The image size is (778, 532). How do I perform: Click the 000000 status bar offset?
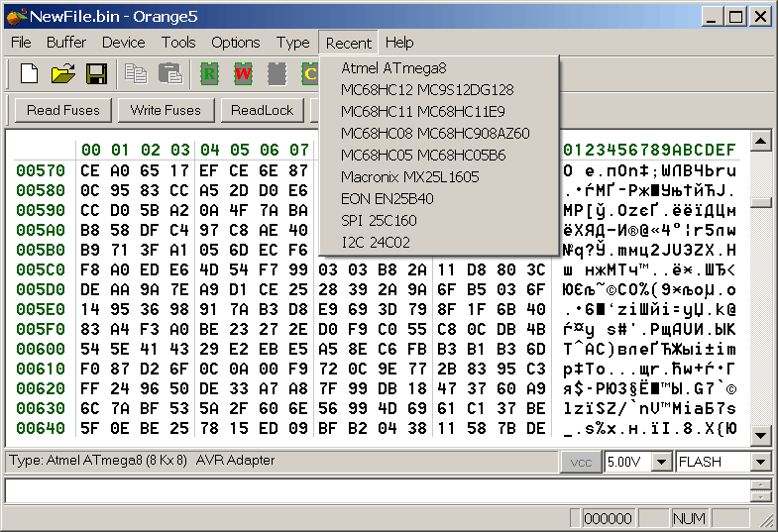[608, 518]
